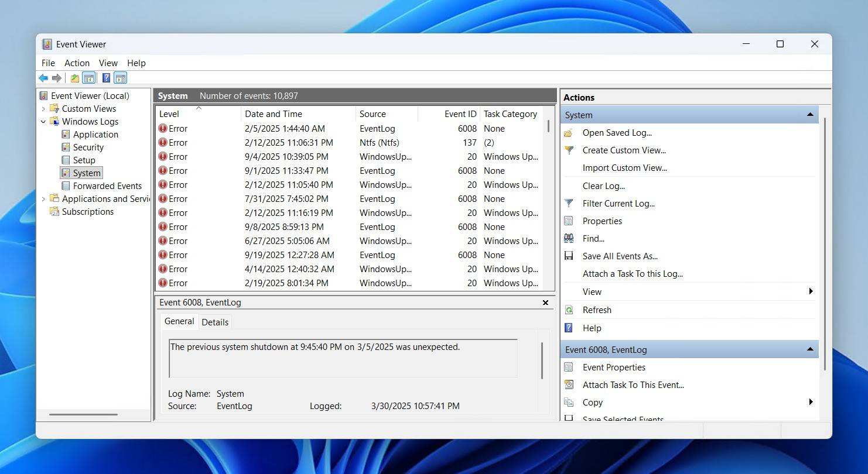
Task: Toggle Show/Hide Console Tree toolbar button
Action: point(89,78)
